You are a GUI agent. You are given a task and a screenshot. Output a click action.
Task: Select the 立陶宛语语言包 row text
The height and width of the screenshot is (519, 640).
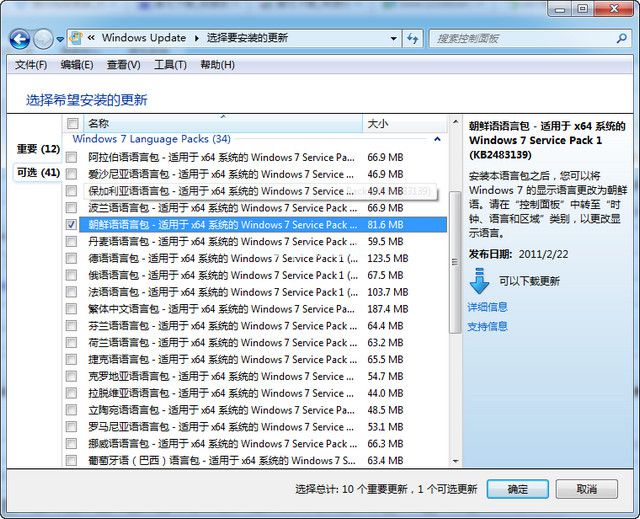[221, 410]
